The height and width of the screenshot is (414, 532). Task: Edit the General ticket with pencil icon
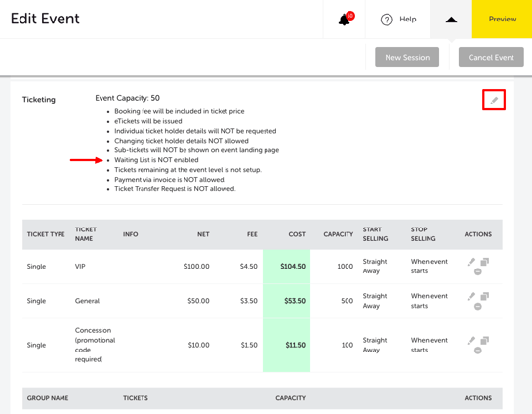pyautogui.click(x=471, y=296)
